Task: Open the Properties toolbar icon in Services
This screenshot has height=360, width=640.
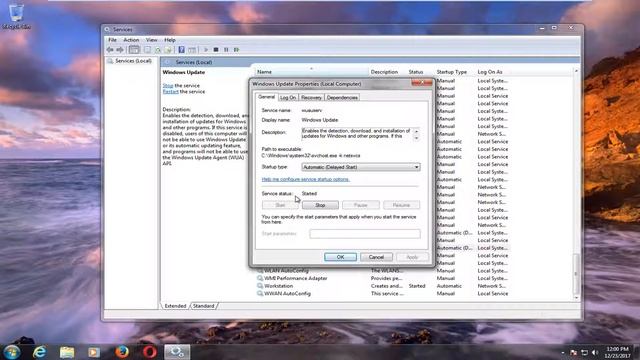Action: [147, 50]
